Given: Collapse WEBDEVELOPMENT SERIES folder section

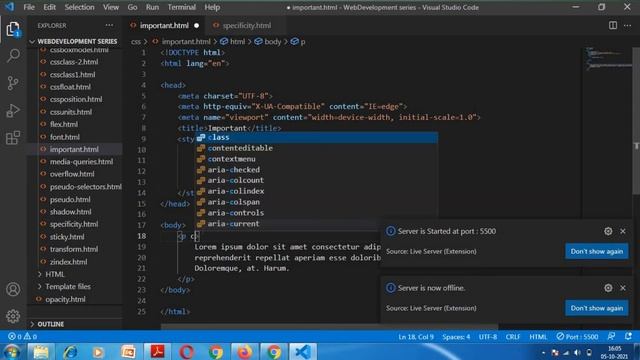Looking at the screenshot, I should [75, 41].
